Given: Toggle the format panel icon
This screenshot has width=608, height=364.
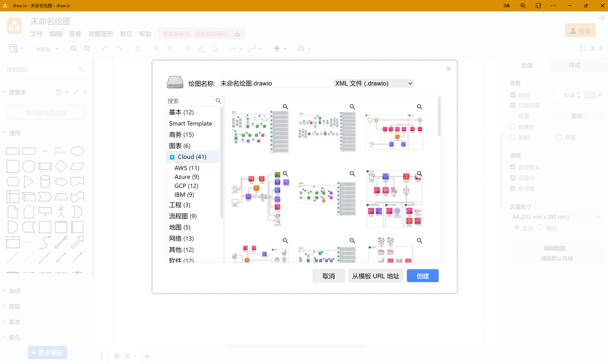Looking at the screenshot, I should [x=592, y=49].
